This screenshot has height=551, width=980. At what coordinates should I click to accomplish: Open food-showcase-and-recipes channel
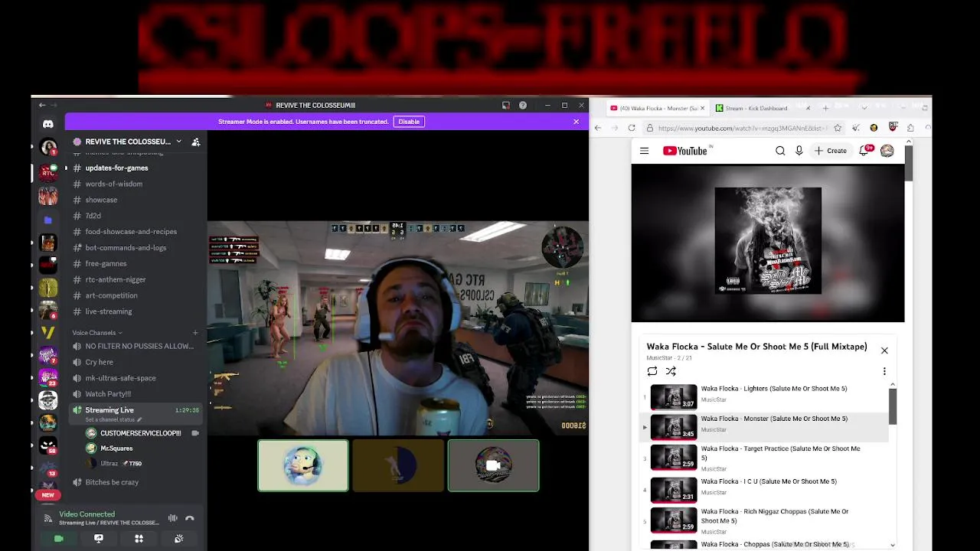pyautogui.click(x=132, y=232)
